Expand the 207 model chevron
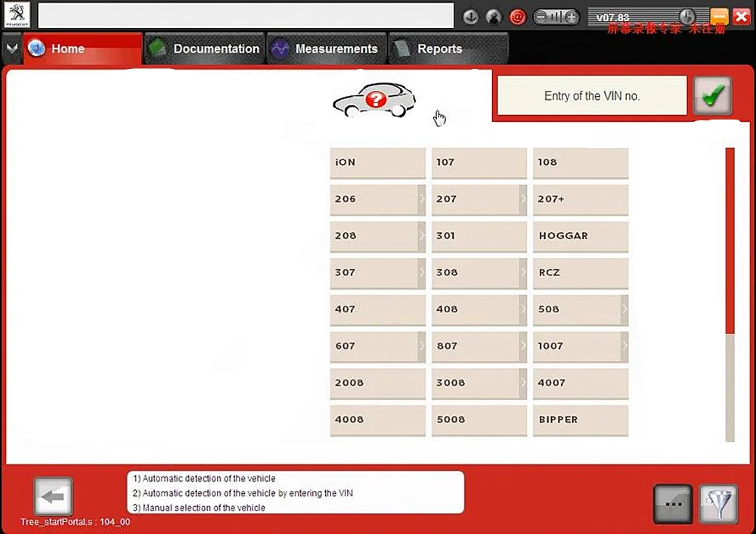The height and width of the screenshot is (534, 756). click(x=522, y=199)
